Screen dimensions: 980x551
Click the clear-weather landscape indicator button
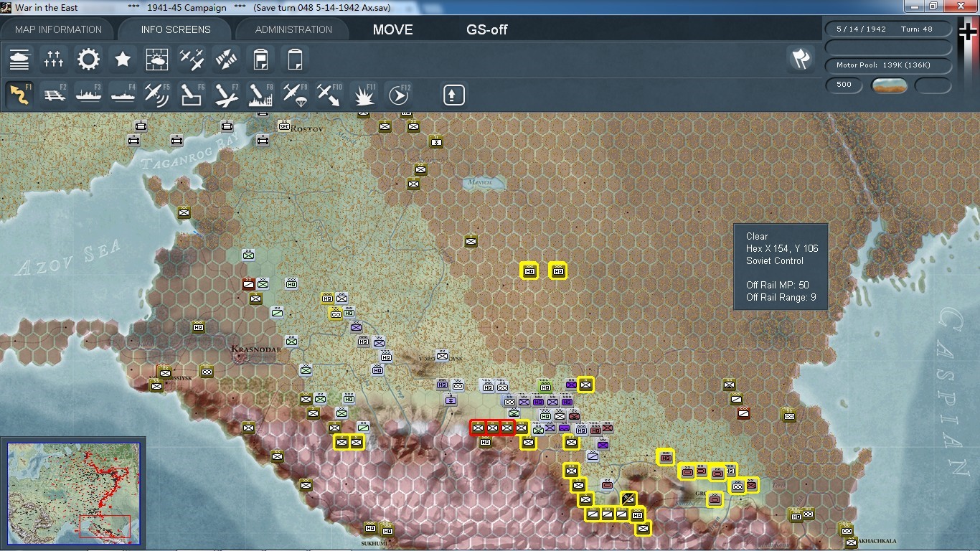pyautogui.click(x=890, y=85)
